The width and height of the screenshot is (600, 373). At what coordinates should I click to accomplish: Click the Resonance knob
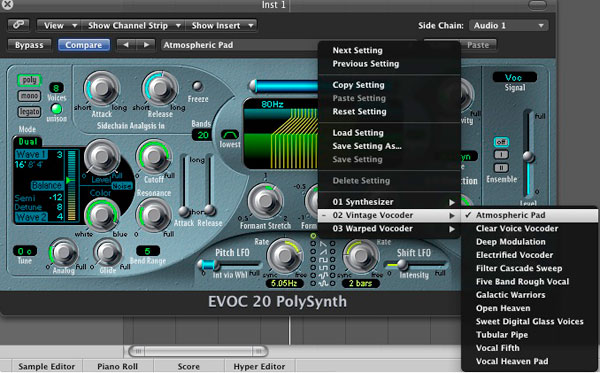[x=154, y=215]
